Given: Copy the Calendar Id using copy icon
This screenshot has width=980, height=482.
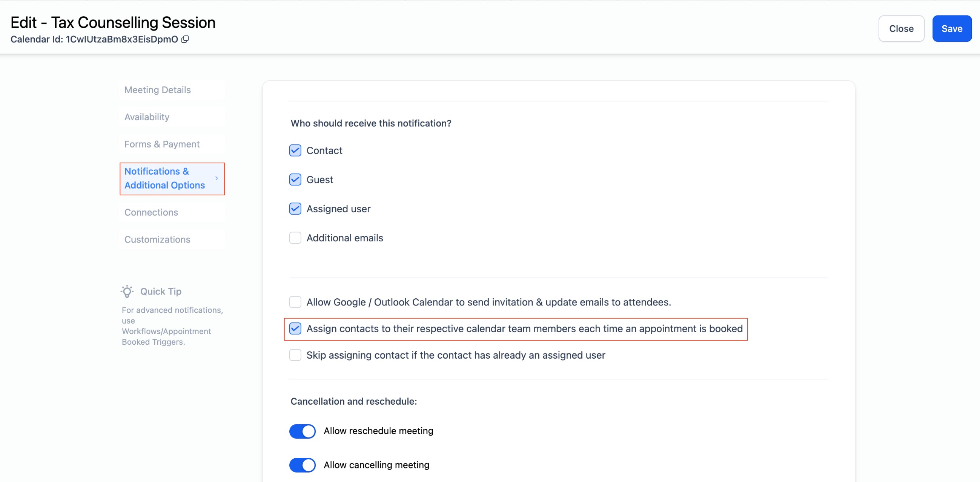Looking at the screenshot, I should 185,39.
